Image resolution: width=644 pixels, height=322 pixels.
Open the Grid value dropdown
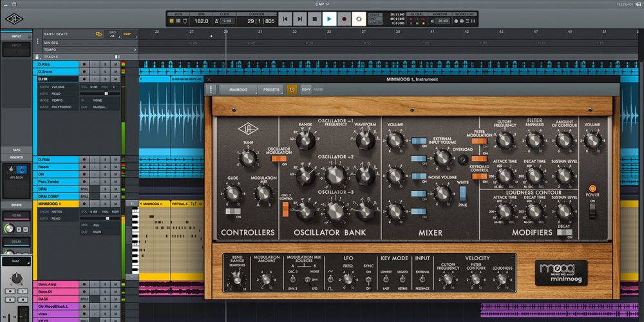click(112, 33)
